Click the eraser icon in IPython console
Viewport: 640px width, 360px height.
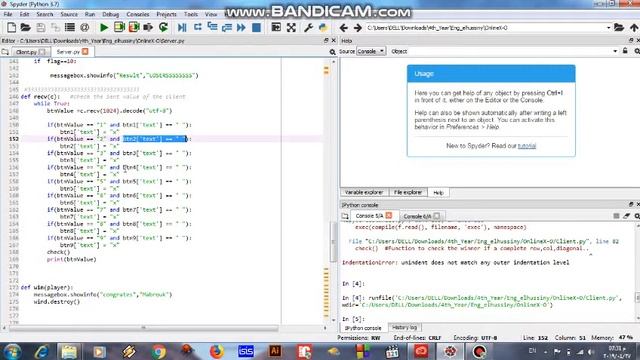(627, 216)
